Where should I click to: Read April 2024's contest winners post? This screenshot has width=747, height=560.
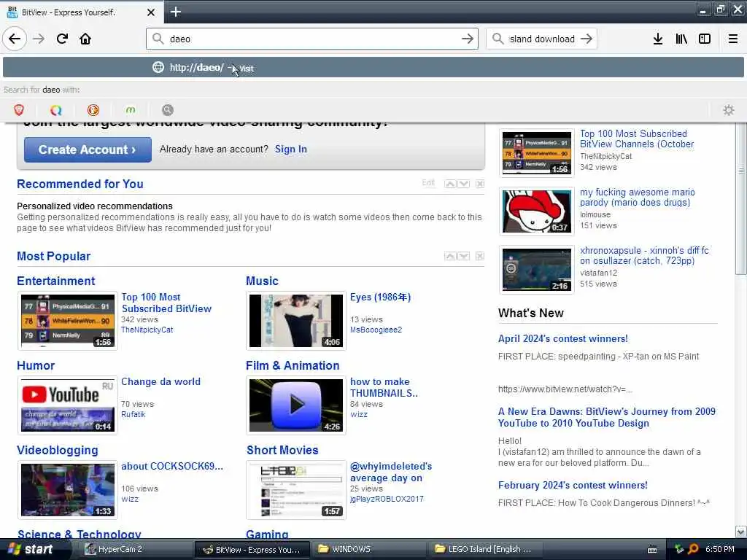562,338
